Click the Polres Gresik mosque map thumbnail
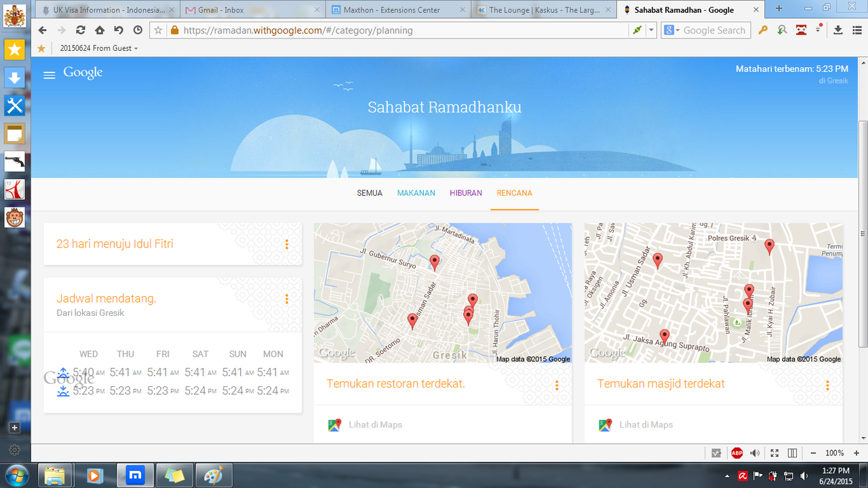 pos(713,293)
